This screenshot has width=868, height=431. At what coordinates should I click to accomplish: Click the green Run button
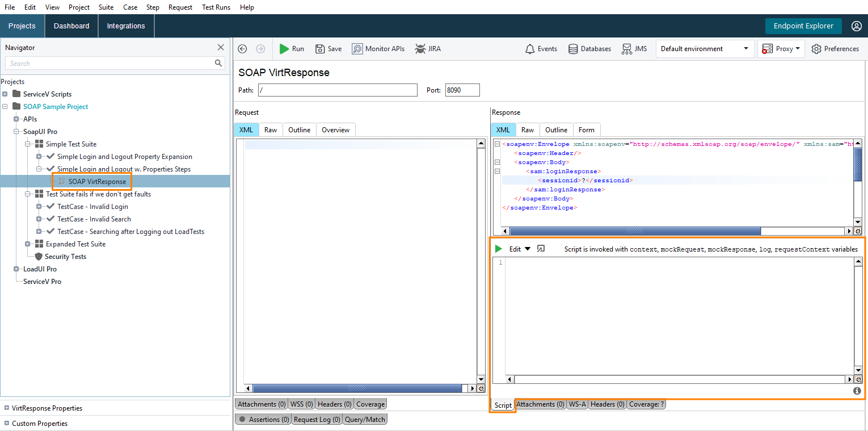point(292,49)
